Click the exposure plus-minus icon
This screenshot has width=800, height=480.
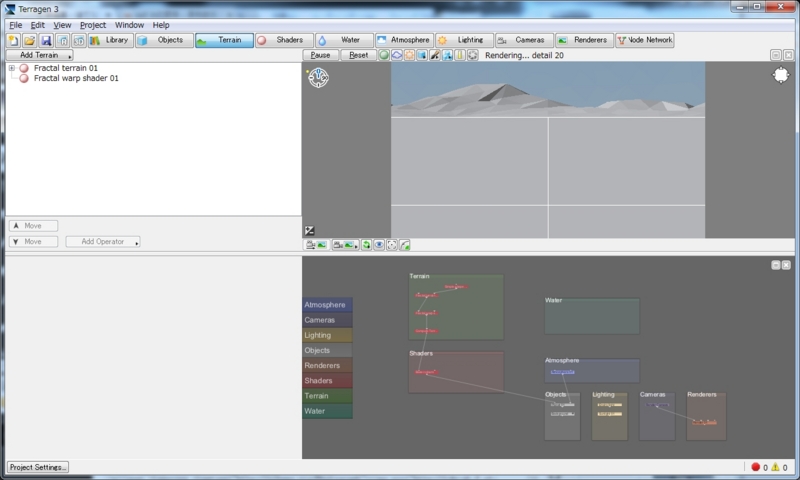click(309, 231)
